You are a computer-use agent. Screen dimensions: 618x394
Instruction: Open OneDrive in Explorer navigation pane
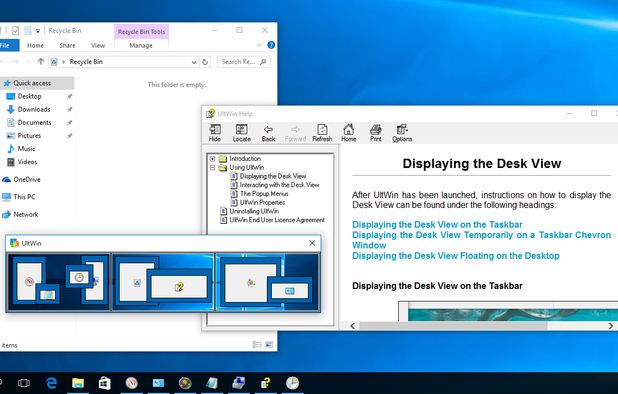[26, 179]
